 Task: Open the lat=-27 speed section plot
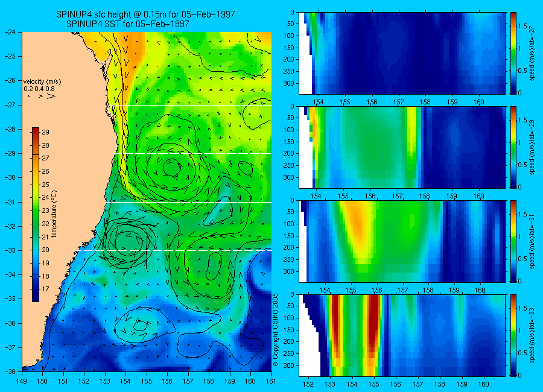[402, 53]
